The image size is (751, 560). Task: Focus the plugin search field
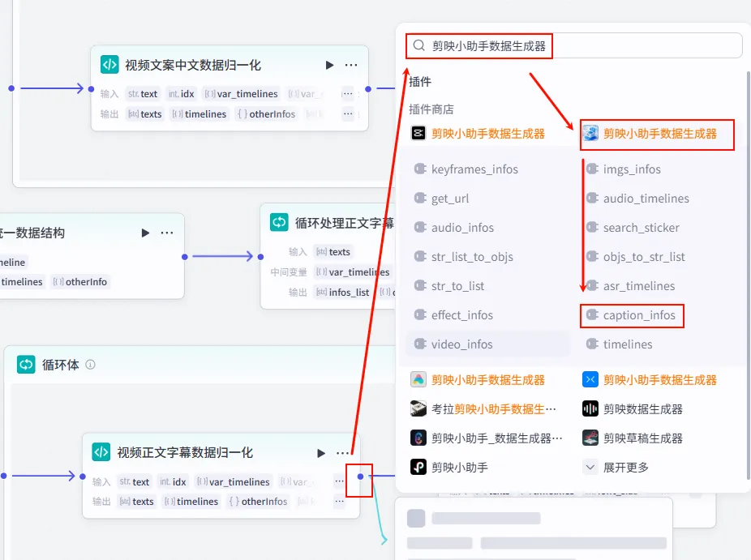pos(574,46)
